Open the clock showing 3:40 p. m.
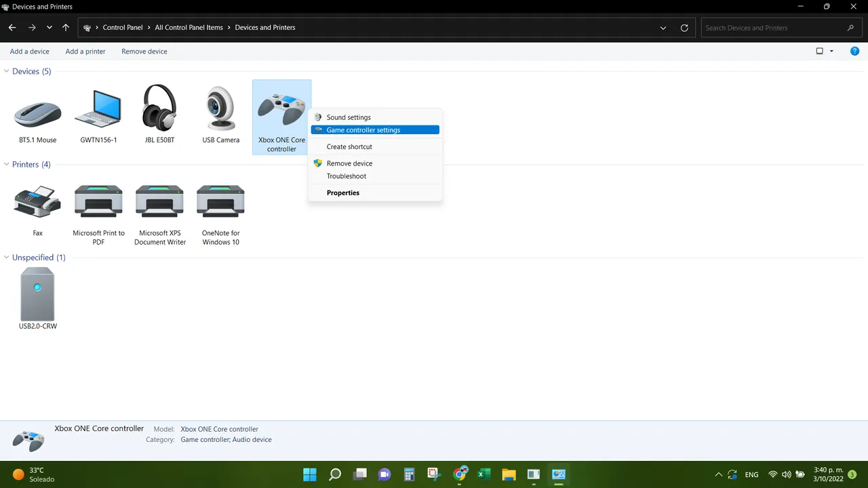The height and width of the screenshot is (488, 868). (x=828, y=474)
